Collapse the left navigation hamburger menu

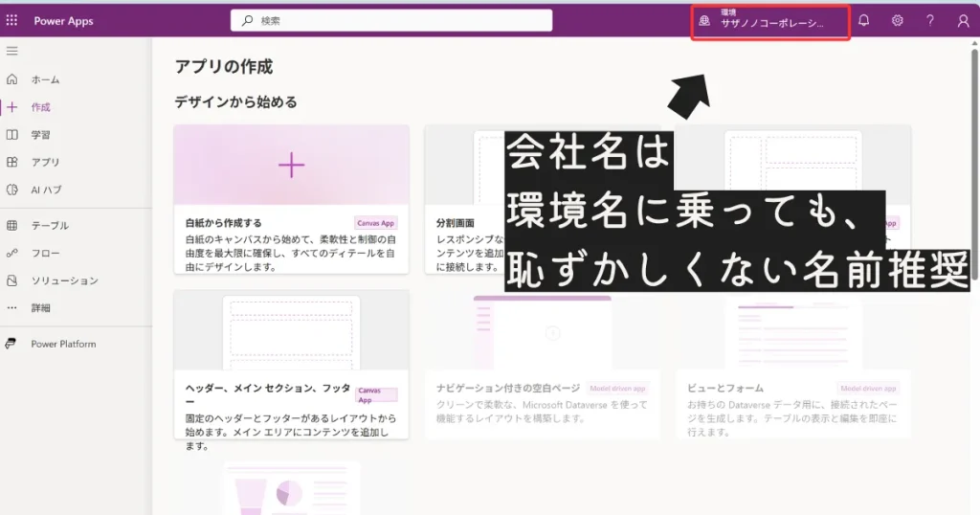point(12,50)
